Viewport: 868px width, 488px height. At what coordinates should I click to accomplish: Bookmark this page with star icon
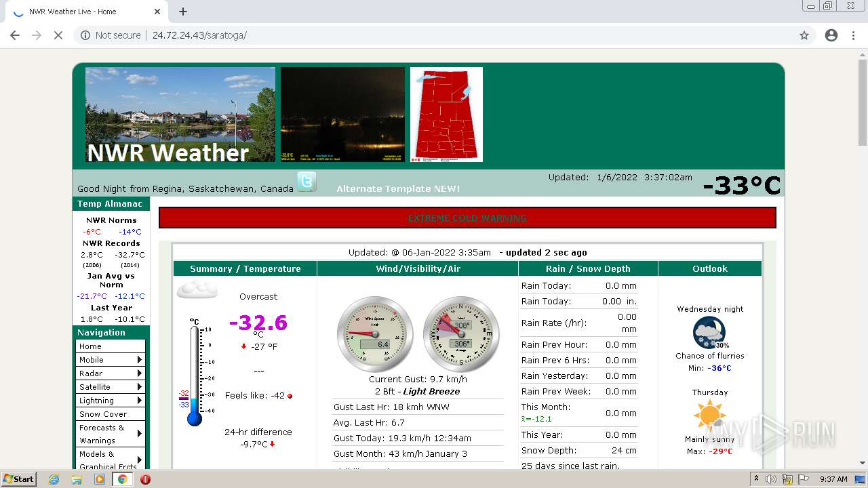click(804, 35)
